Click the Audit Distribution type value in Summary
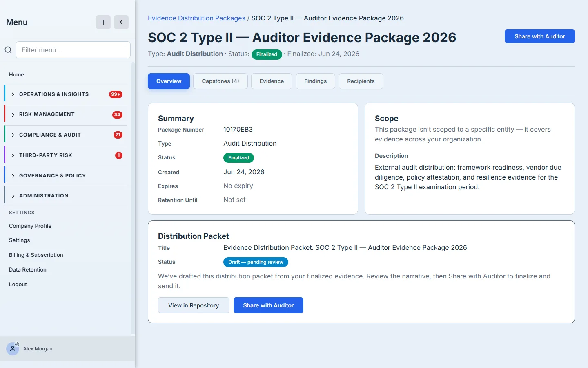The height and width of the screenshot is (368, 588). click(x=250, y=143)
